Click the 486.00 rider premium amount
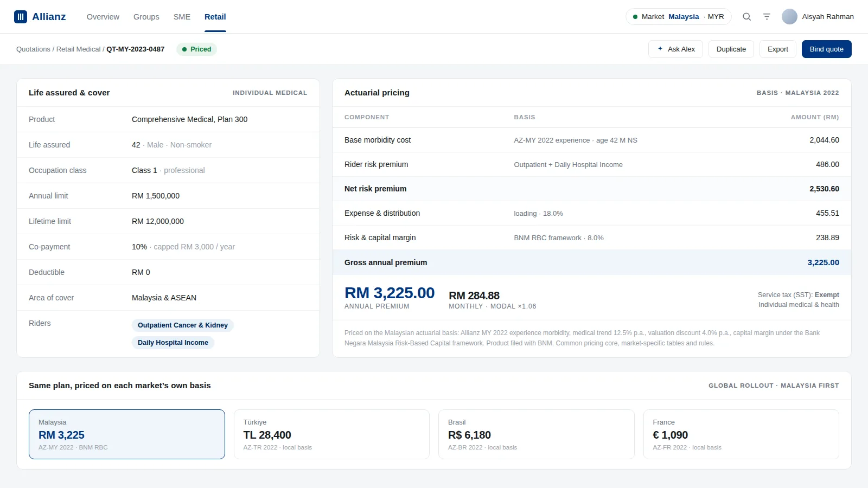 tap(827, 164)
